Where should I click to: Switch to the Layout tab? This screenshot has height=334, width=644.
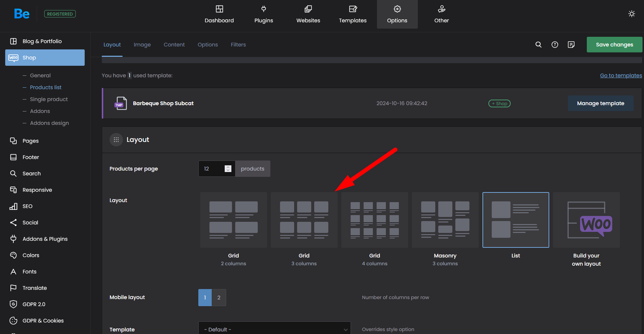pyautogui.click(x=112, y=45)
